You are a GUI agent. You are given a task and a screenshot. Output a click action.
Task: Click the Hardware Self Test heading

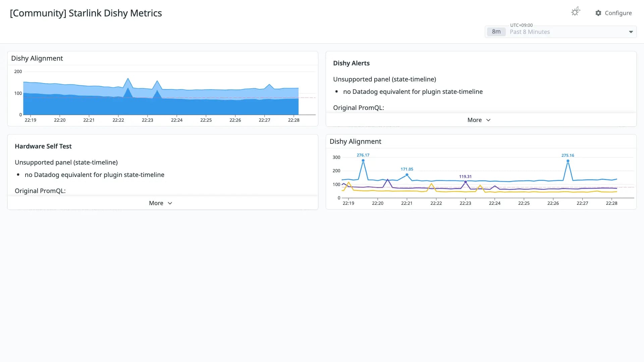tap(43, 146)
